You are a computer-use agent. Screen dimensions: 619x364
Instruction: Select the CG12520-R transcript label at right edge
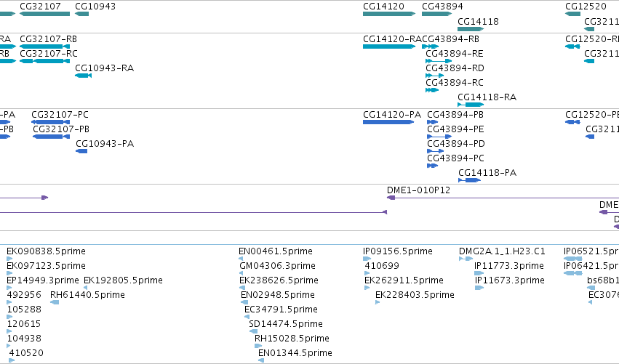tap(592, 39)
